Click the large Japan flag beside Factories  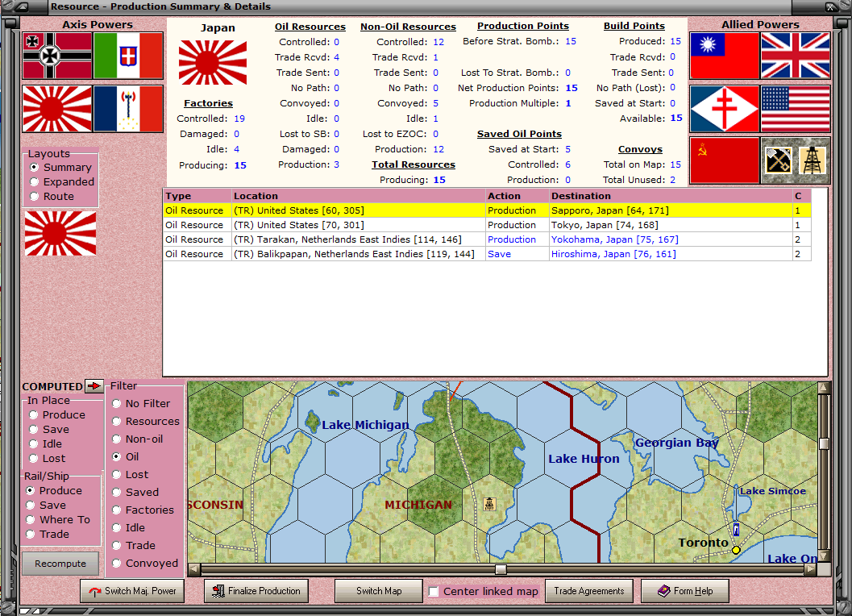[x=213, y=63]
